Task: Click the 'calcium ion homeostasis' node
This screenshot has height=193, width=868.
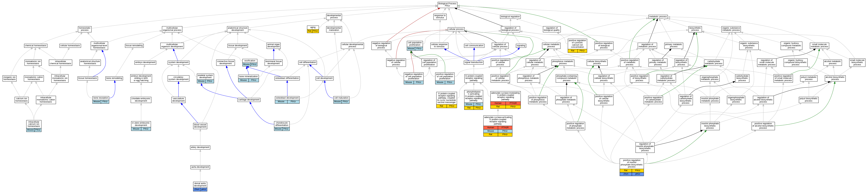Action: tap(22, 100)
